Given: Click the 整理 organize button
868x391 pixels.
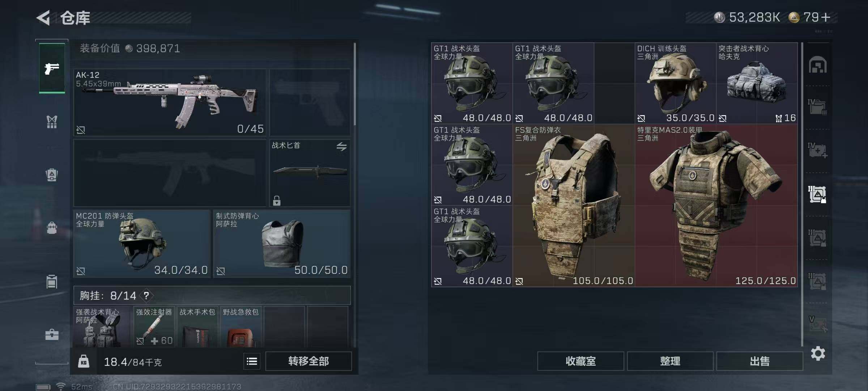Looking at the screenshot, I should [x=670, y=361].
